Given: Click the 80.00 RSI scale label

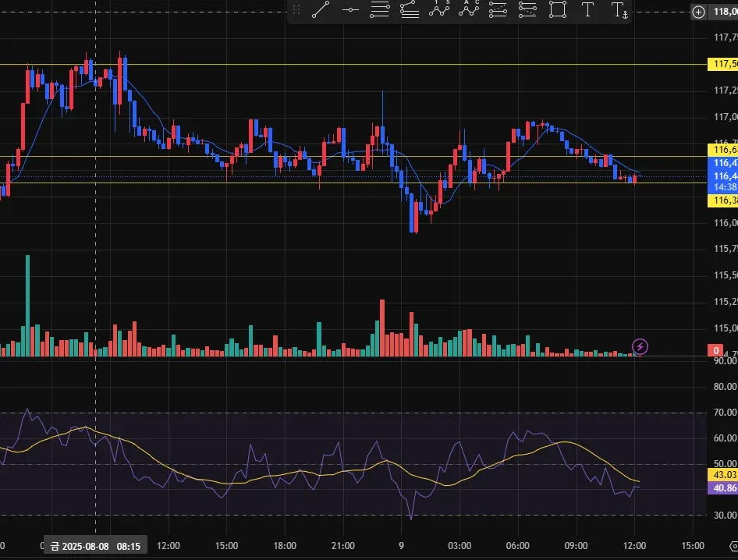Looking at the screenshot, I should (725, 386).
